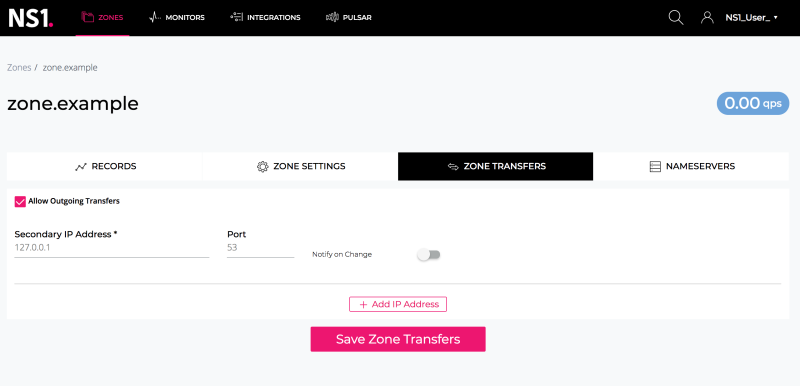Select the Zone Transfers tab

pos(495,166)
